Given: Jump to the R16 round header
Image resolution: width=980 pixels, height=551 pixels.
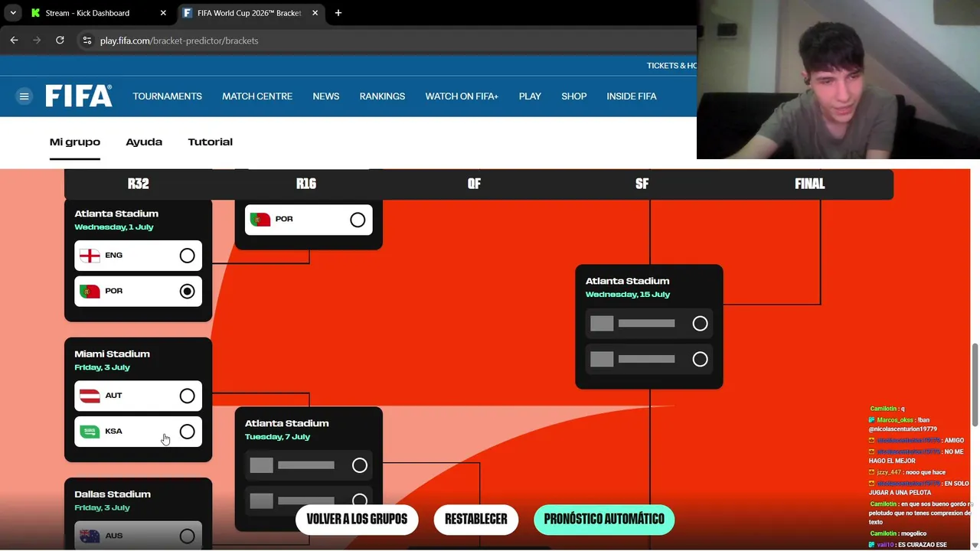Looking at the screenshot, I should (x=306, y=184).
